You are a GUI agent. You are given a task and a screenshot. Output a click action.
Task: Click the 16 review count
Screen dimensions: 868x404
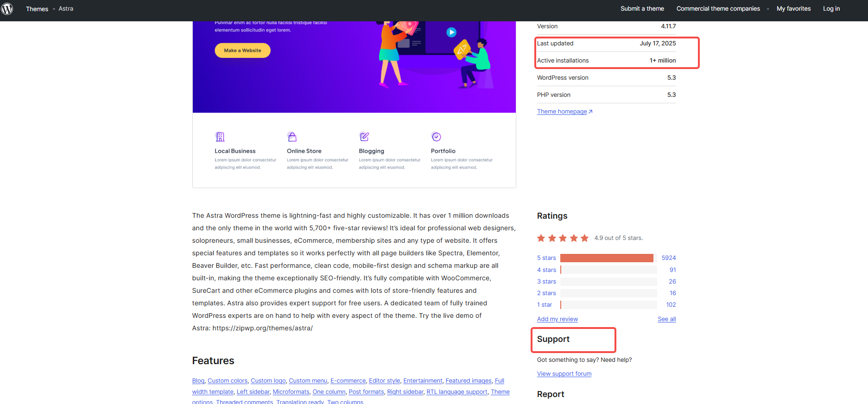point(672,293)
